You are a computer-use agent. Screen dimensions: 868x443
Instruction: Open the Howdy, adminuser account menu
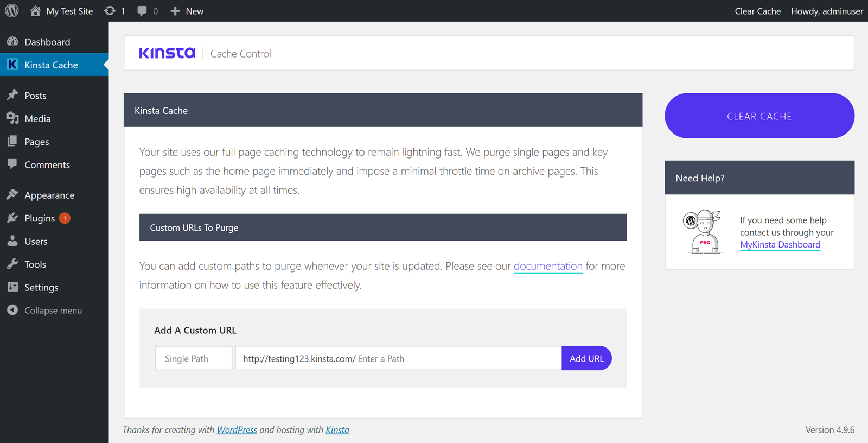point(827,11)
